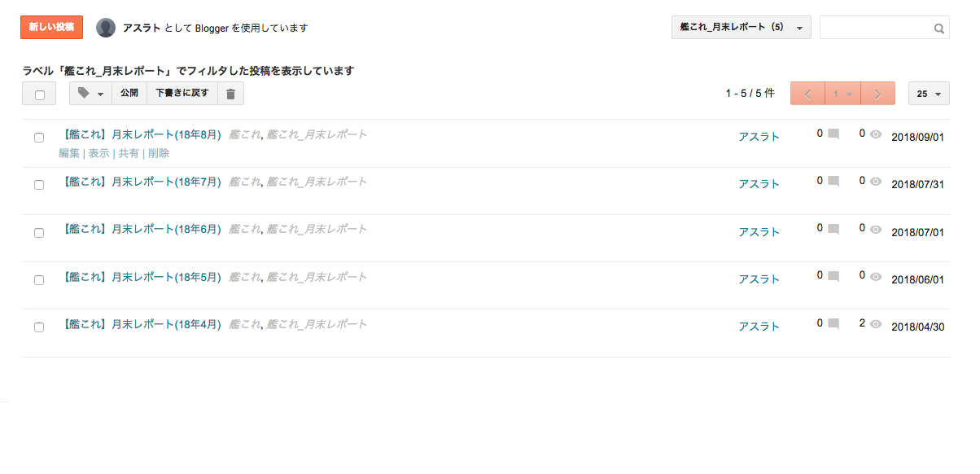
Task: Open the label tag dropdown
Action: 90,94
